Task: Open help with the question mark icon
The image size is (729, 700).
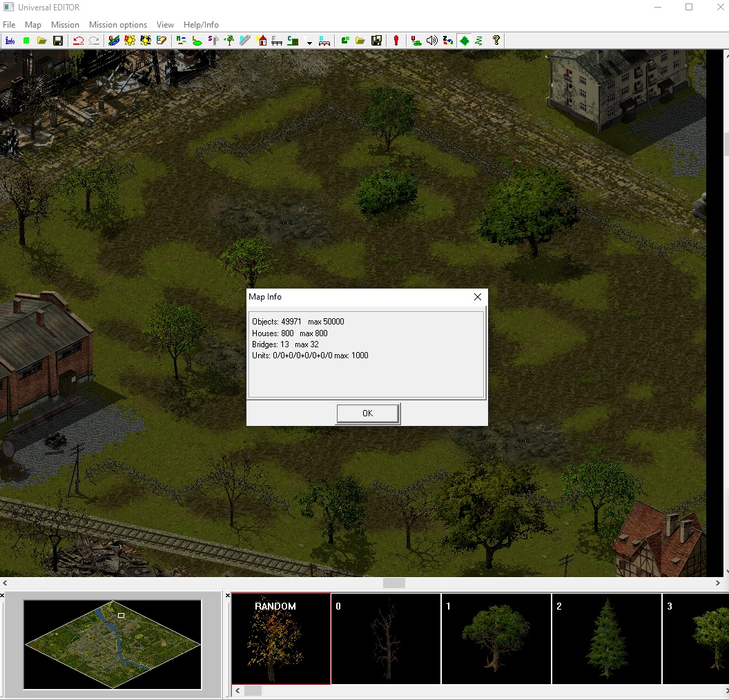Action: point(496,41)
